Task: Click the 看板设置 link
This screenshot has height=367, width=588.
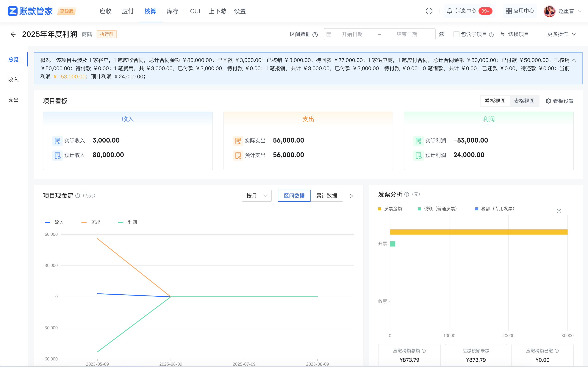Action: (x=560, y=101)
